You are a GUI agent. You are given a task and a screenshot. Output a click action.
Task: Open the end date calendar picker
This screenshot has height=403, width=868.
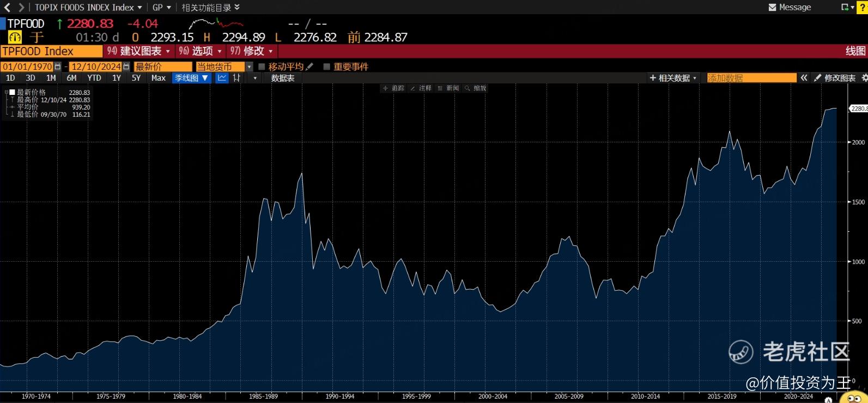point(126,67)
